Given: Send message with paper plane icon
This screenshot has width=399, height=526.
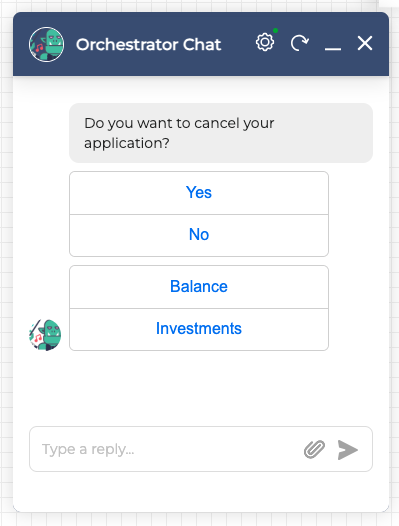Looking at the screenshot, I should click(348, 450).
